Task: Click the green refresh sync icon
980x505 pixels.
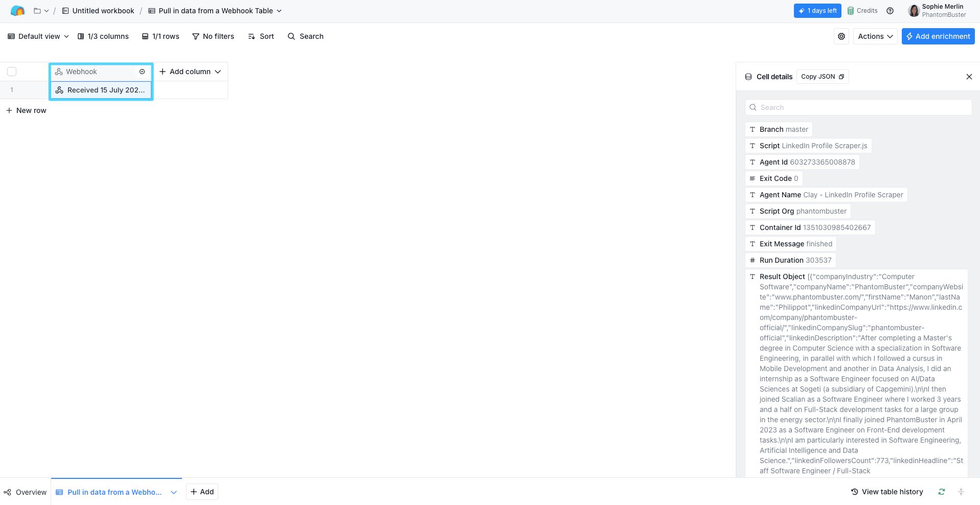Action: point(942,492)
